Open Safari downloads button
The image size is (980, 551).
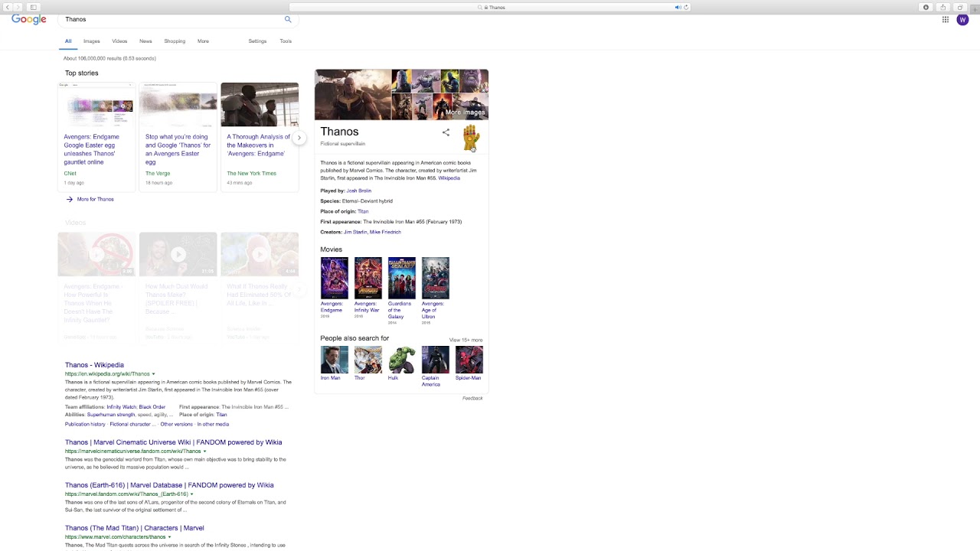[x=926, y=7]
